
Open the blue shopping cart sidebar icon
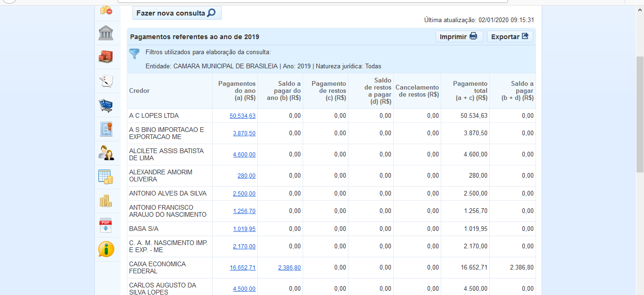106,106
